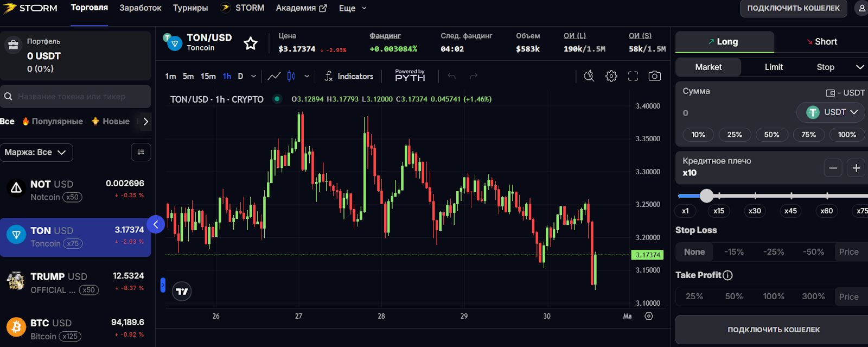Take chart snapshot with camera icon
Screen dimensions: 868x347
coord(655,76)
